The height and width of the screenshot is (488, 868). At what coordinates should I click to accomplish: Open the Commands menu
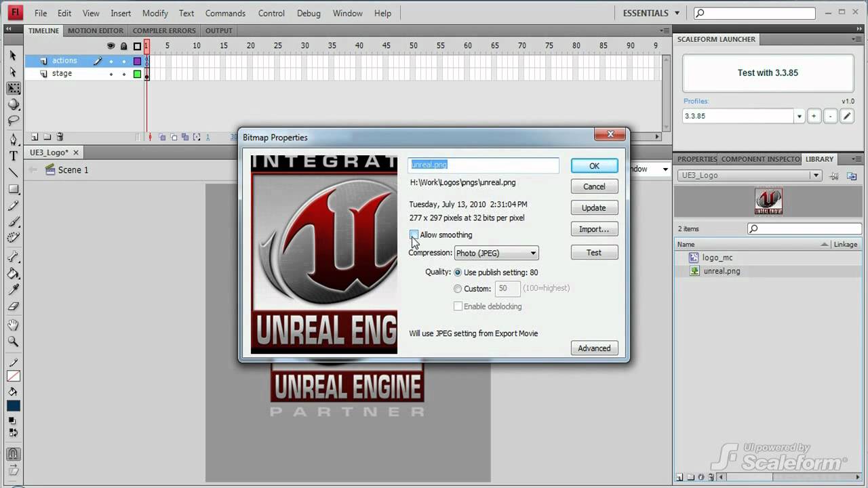pyautogui.click(x=225, y=13)
